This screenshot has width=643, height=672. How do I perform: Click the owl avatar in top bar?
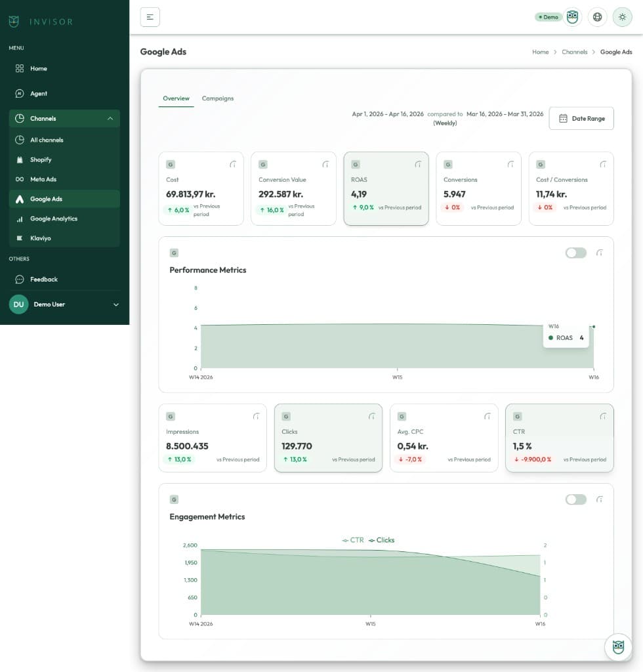(572, 17)
